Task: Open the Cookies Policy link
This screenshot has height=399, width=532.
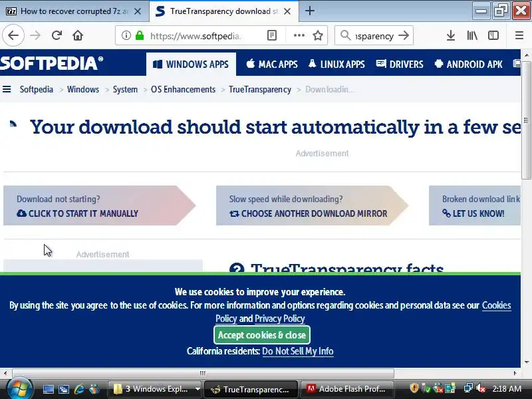Action: click(x=496, y=305)
